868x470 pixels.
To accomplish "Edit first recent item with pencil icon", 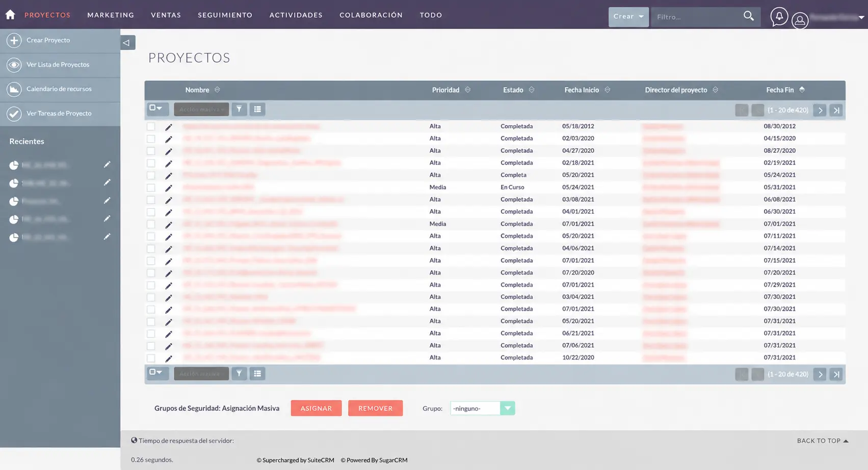I will tap(107, 164).
